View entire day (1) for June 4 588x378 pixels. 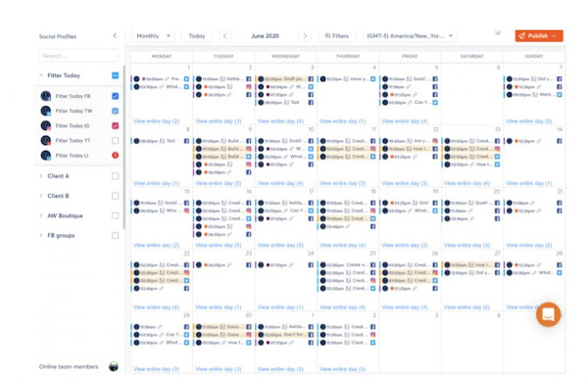[x=342, y=121]
